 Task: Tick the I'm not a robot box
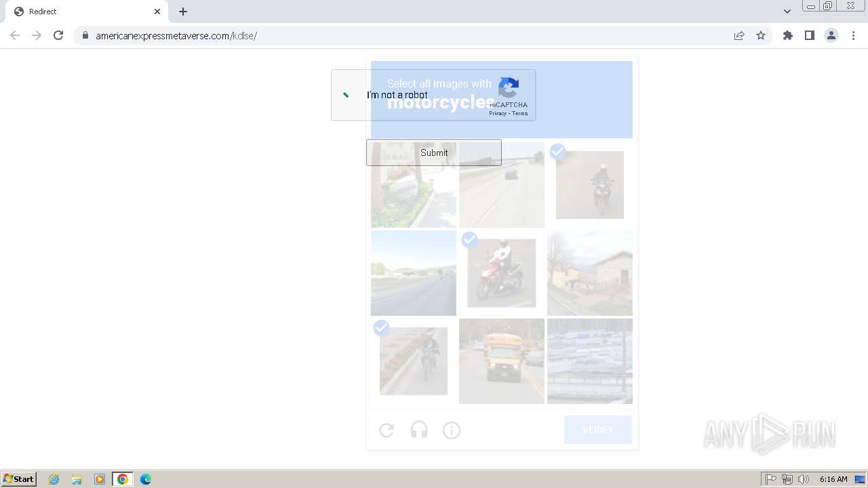click(x=346, y=95)
